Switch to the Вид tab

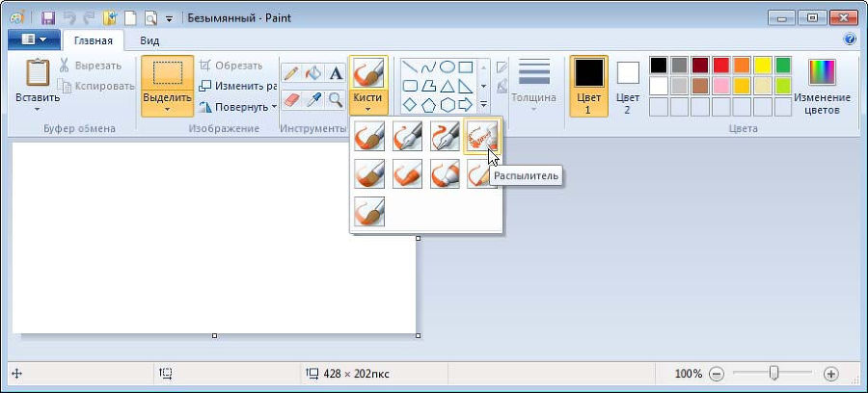coord(149,40)
